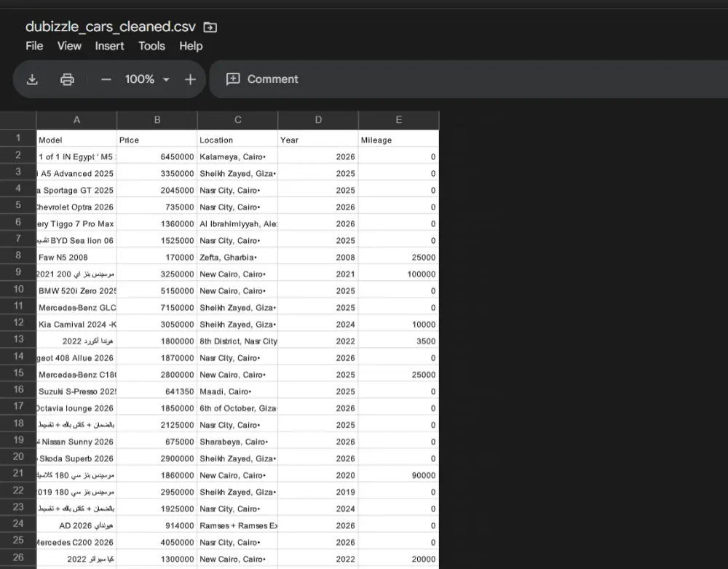728x569 pixels.
Task: Click the Comment button
Action: pos(272,79)
